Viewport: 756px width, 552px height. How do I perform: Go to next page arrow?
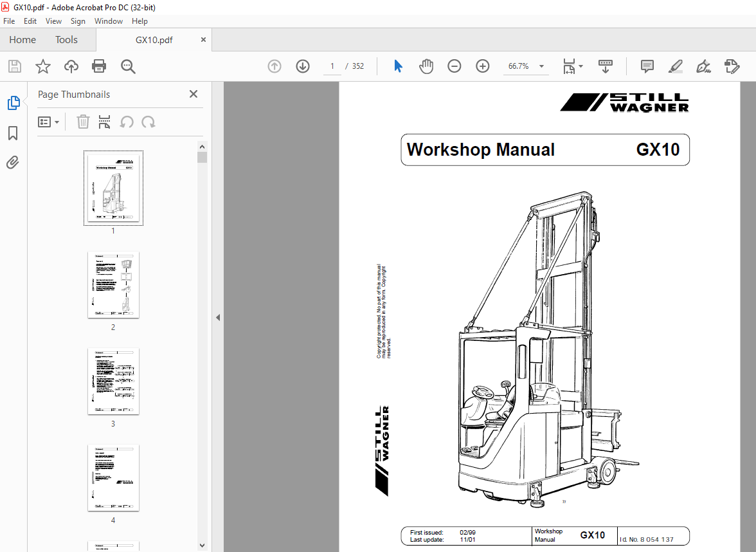(x=303, y=66)
